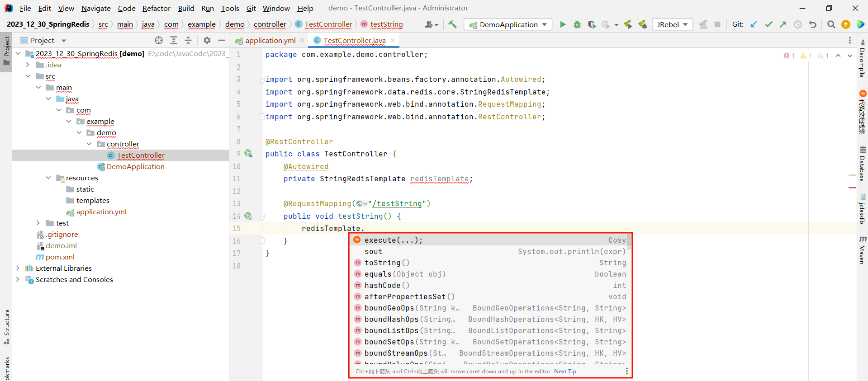Go to previous highlighted error arrow
The width and height of the screenshot is (868, 381).
[x=838, y=56]
